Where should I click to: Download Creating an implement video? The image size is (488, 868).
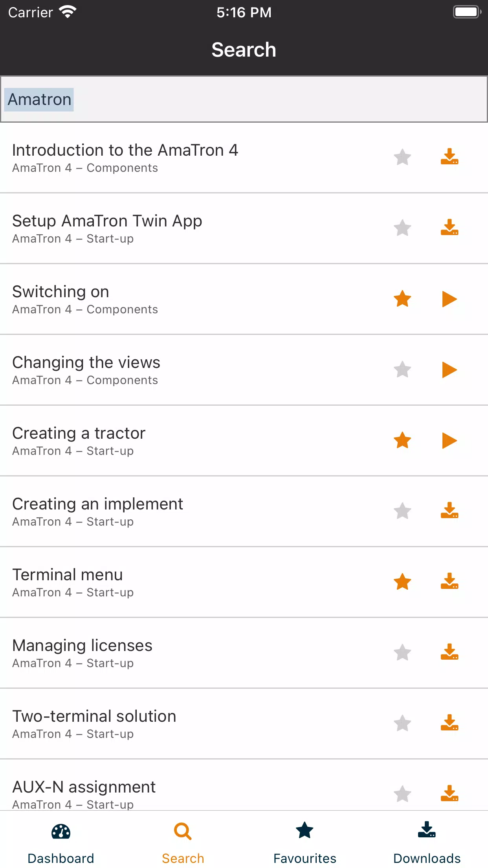pos(449,511)
